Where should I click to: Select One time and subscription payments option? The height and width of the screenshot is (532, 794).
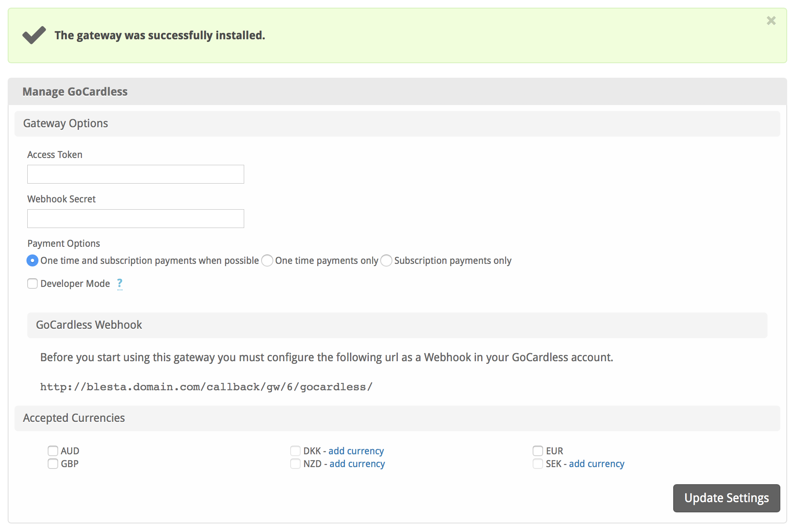32,260
